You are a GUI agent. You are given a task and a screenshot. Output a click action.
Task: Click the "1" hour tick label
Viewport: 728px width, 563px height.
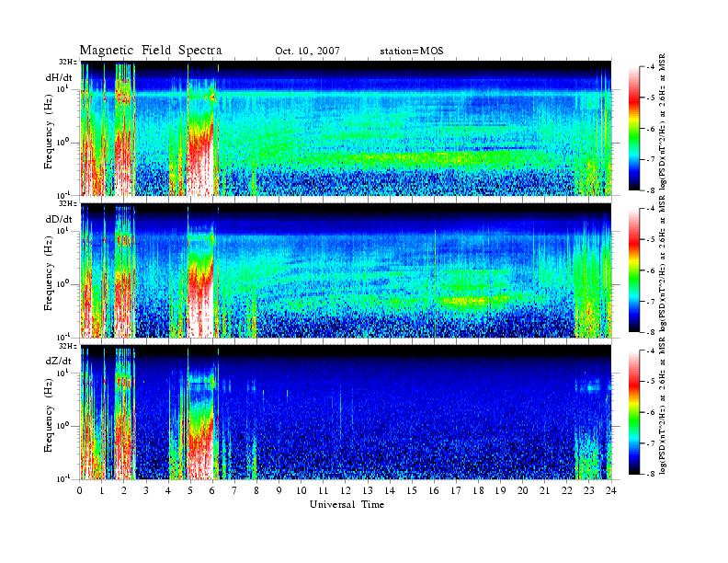[x=102, y=490]
